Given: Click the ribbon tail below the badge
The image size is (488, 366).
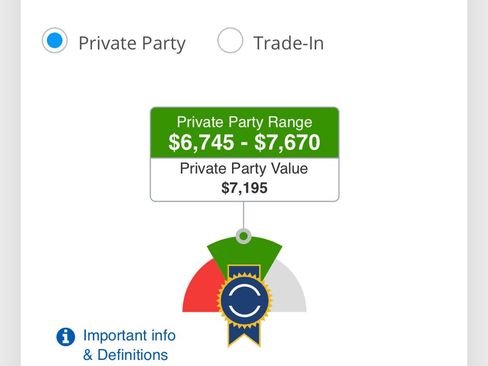Looking at the screenshot, I should (x=244, y=335).
